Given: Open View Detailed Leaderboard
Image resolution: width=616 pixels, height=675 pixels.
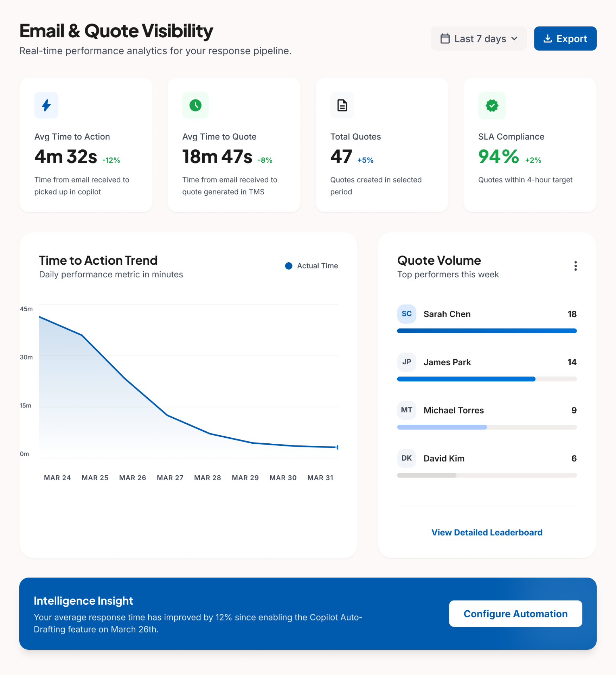Looking at the screenshot, I should (487, 532).
